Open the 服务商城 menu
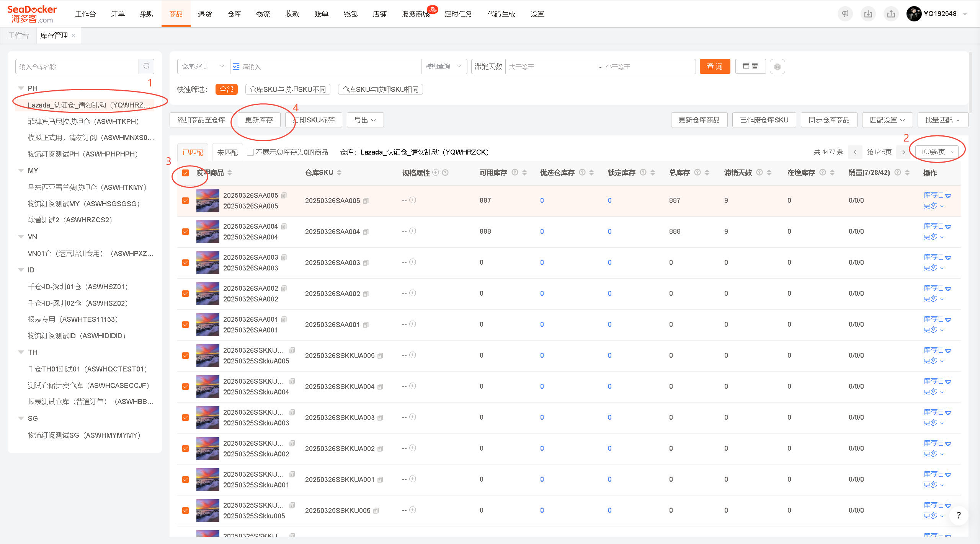 point(415,14)
